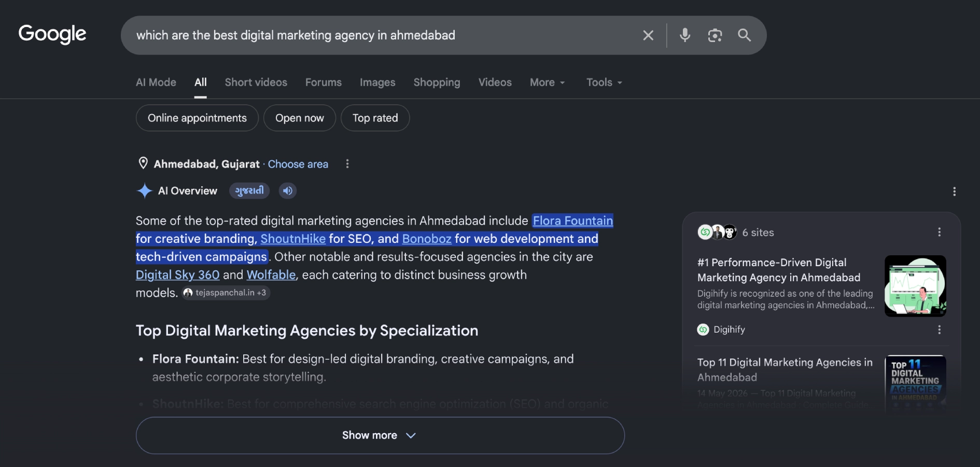
Task: Click the Top 11 Digital Marketing thumbnail
Action: [915, 383]
